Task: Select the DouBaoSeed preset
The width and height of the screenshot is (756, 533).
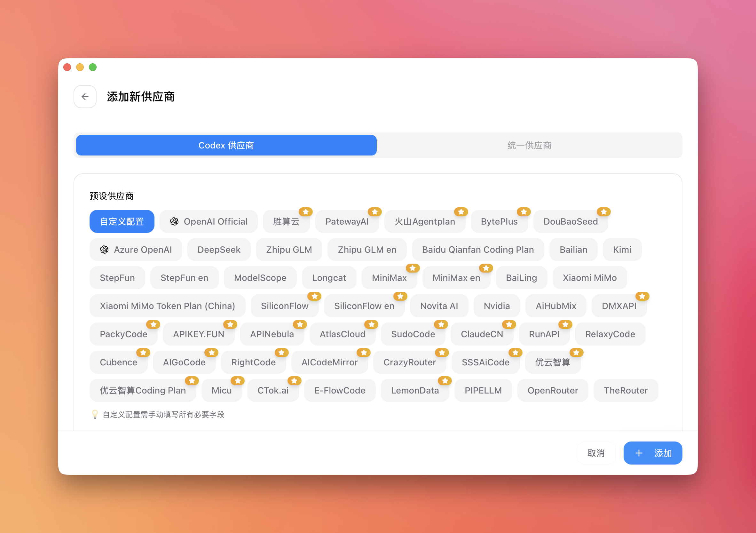Action: click(x=571, y=221)
